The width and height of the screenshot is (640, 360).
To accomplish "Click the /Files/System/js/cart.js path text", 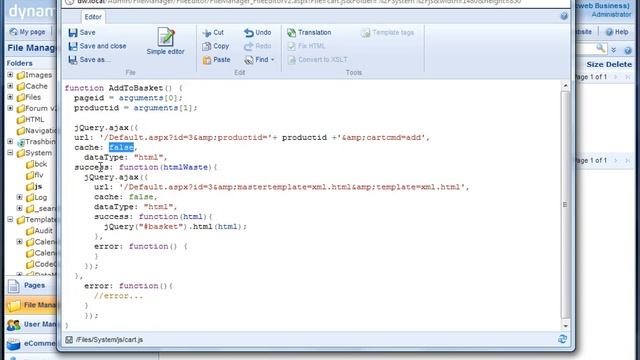I will pyautogui.click(x=109, y=340).
